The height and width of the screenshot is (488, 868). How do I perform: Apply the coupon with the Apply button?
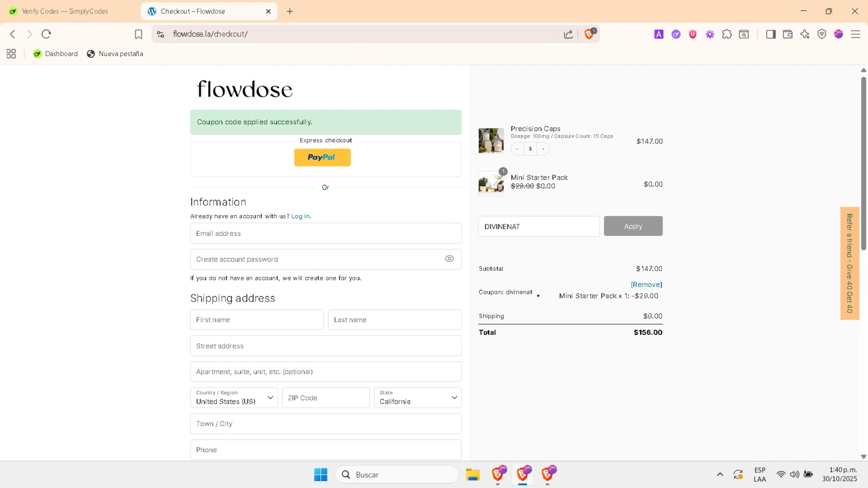click(633, 226)
